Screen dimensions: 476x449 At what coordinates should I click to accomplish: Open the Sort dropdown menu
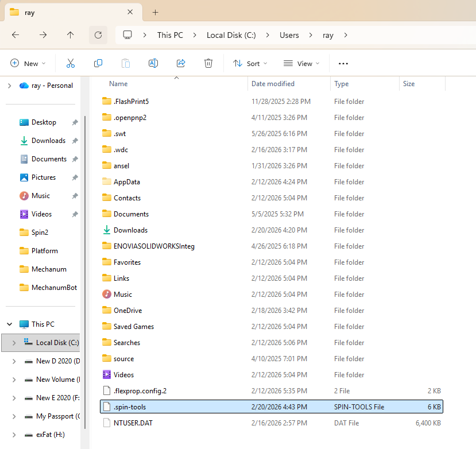coord(250,64)
